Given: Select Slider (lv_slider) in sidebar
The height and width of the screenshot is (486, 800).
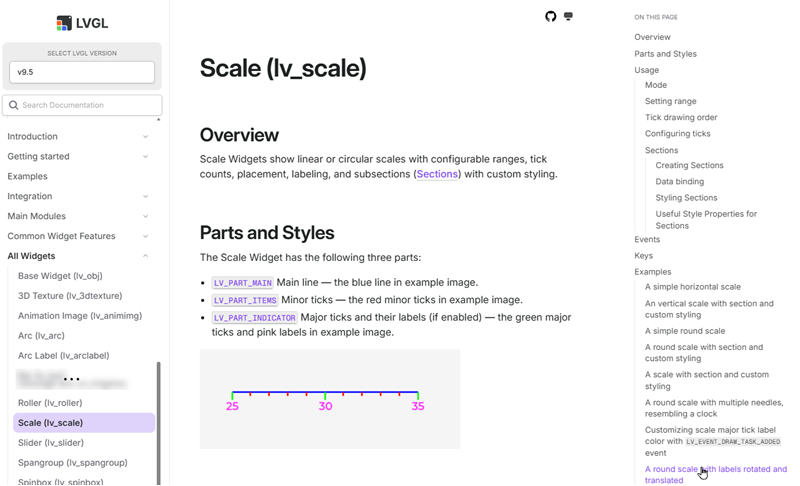Looking at the screenshot, I should (x=51, y=443).
